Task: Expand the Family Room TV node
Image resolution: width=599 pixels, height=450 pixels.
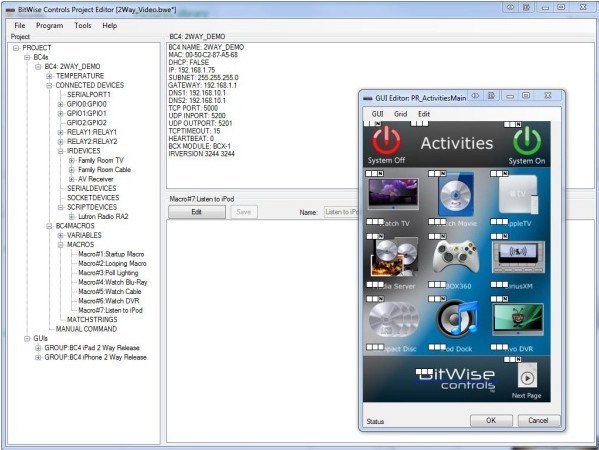Action: pyautogui.click(x=71, y=160)
